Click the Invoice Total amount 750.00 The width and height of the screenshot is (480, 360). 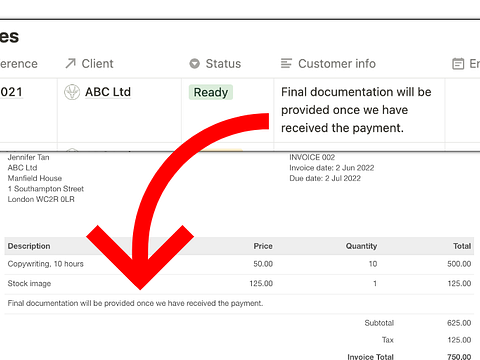coord(459,356)
